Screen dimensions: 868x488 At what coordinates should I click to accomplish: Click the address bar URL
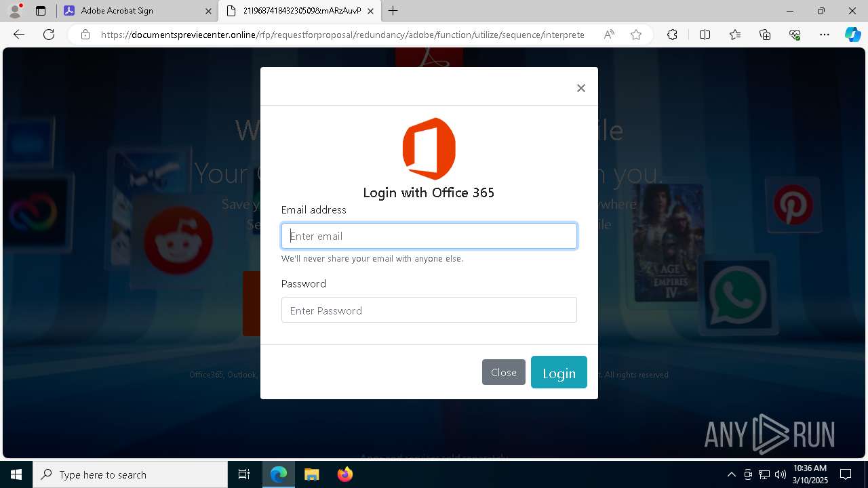(x=342, y=35)
